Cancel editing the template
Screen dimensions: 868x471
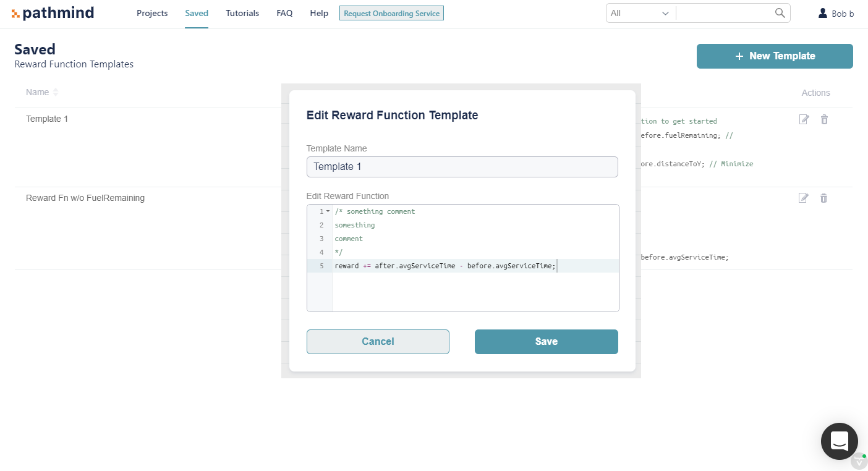pyautogui.click(x=378, y=342)
